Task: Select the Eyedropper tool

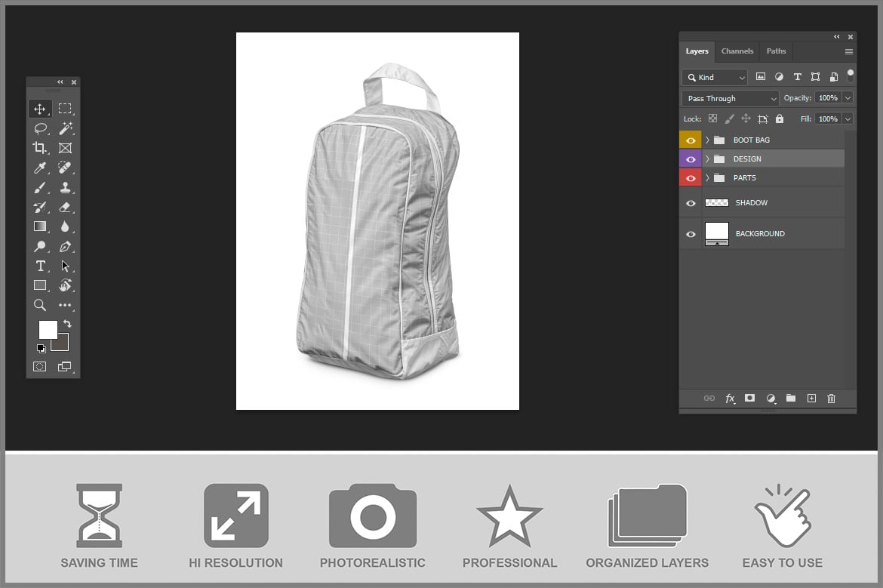Action: point(39,168)
